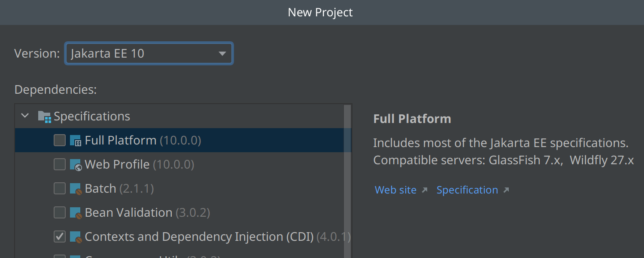Enable the Full Platform checkbox
This screenshot has height=258, width=644.
(60, 140)
